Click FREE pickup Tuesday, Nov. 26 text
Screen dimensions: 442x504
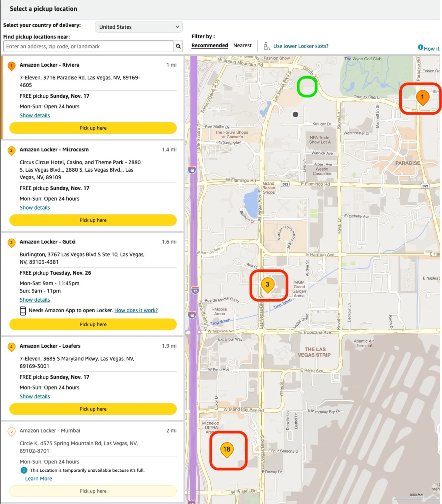click(x=55, y=273)
